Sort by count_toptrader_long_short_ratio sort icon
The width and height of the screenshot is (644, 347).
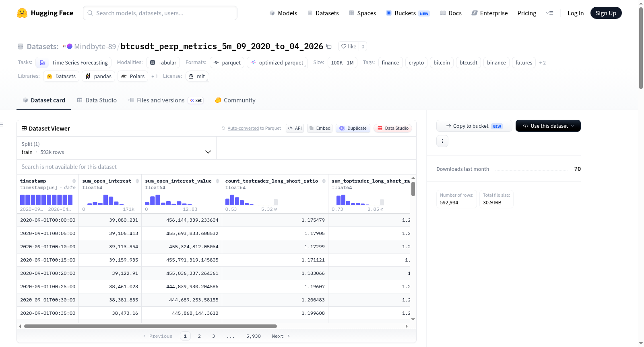point(324,181)
